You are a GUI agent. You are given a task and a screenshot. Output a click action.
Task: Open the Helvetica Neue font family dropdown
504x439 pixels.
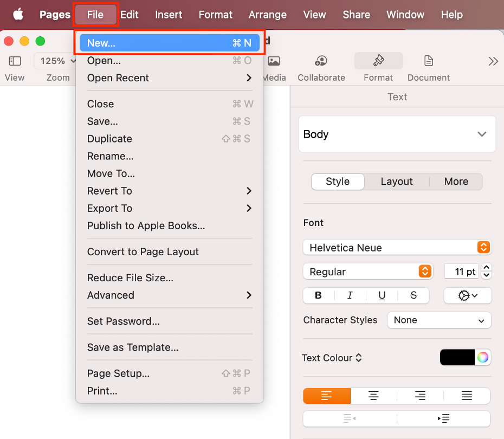pos(397,247)
